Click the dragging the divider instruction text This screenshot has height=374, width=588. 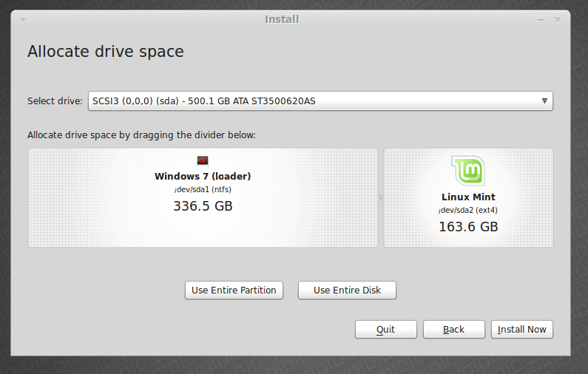[141, 135]
